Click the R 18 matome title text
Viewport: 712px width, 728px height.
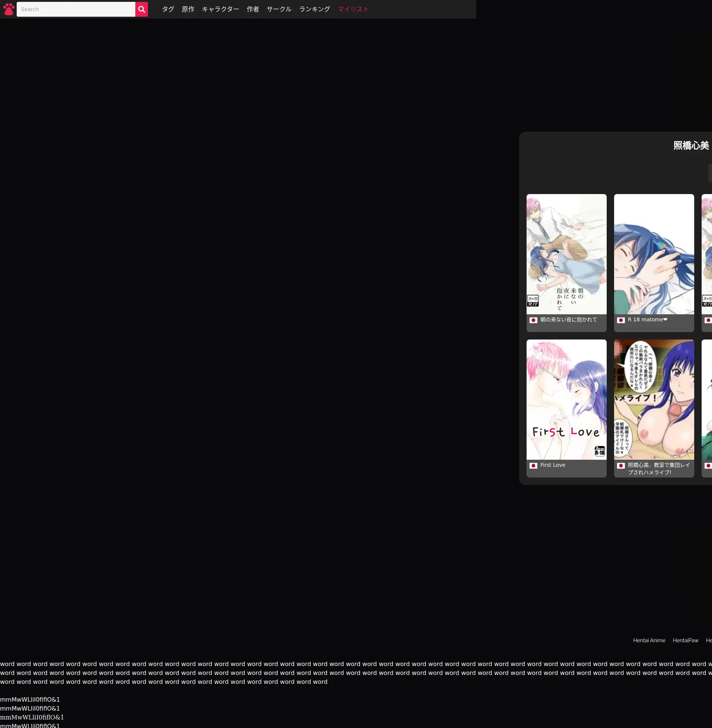[x=647, y=319]
